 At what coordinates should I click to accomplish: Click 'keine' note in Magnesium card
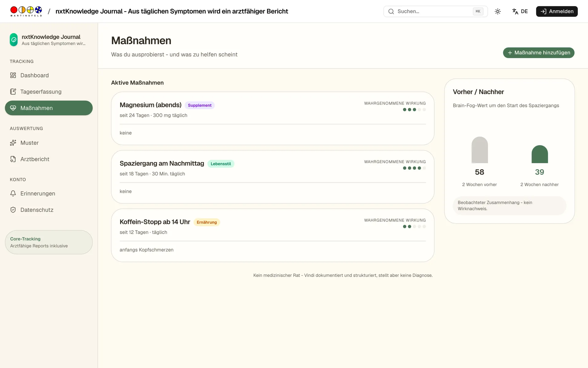[126, 133]
